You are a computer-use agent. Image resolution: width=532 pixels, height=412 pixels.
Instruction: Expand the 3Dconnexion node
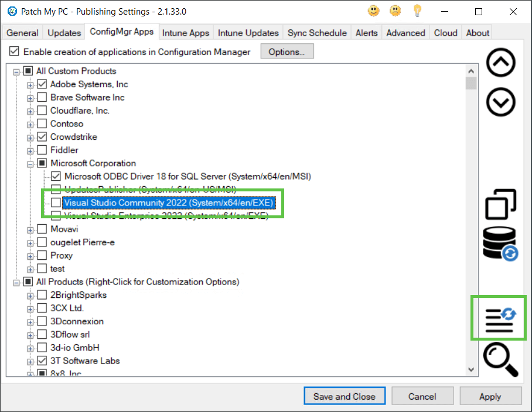click(30, 322)
